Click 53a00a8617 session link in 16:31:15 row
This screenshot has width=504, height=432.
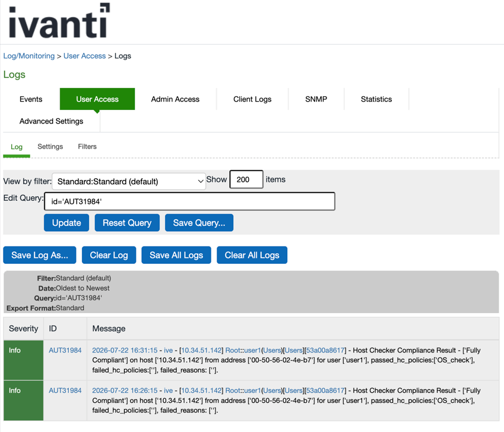tap(325, 351)
